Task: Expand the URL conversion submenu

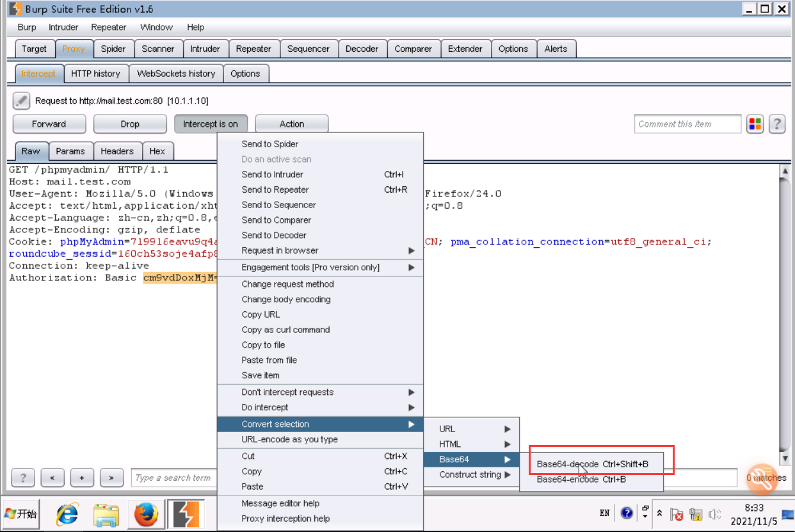Action: pos(472,429)
